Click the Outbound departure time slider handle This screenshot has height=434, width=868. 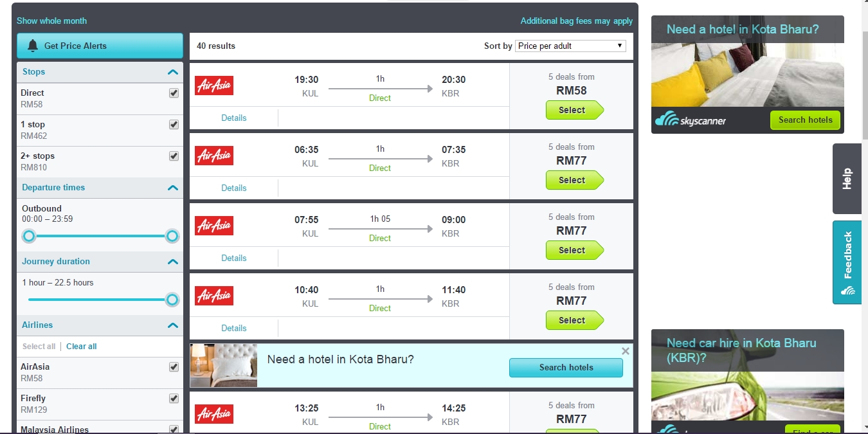(28, 236)
